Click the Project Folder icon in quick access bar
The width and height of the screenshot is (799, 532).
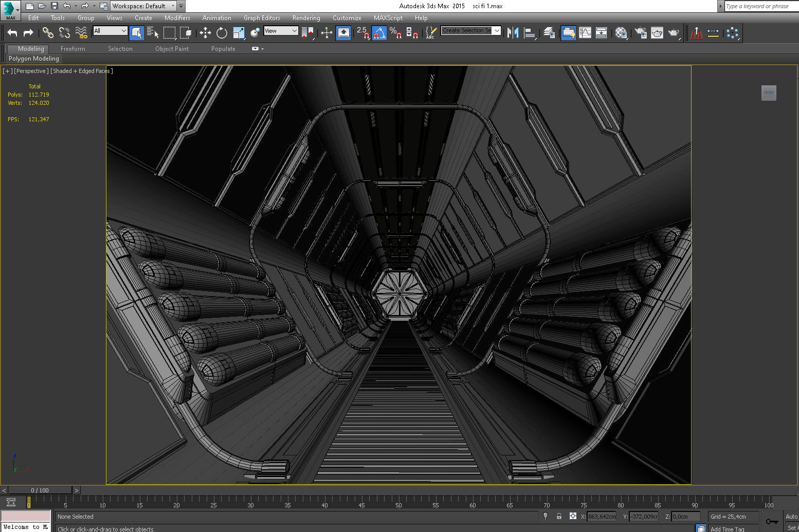[103, 6]
